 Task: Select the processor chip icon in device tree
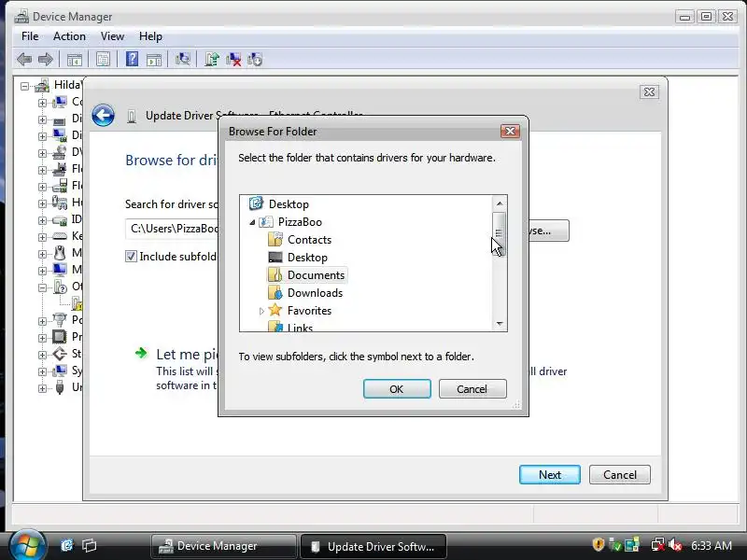(60, 337)
